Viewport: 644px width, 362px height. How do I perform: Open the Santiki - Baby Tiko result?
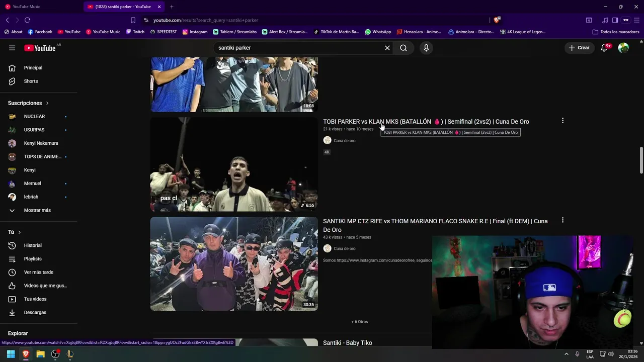coord(348,343)
